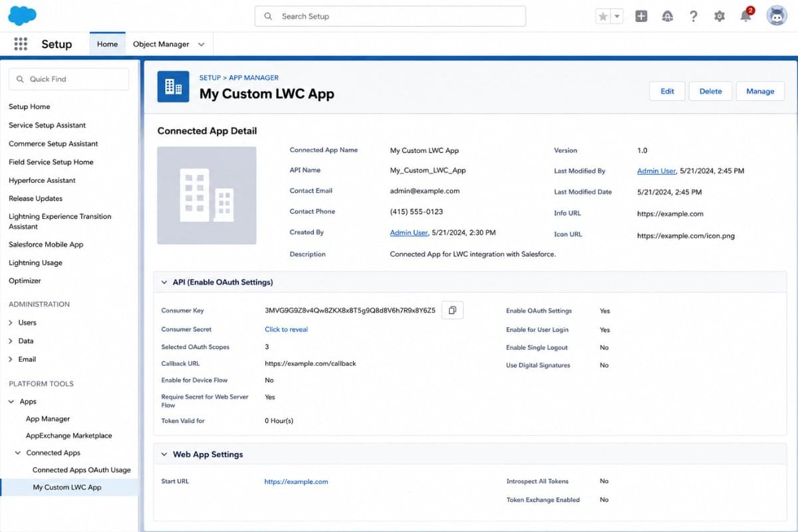
Task: Click to reveal the Consumer Secret
Action: [x=286, y=329]
